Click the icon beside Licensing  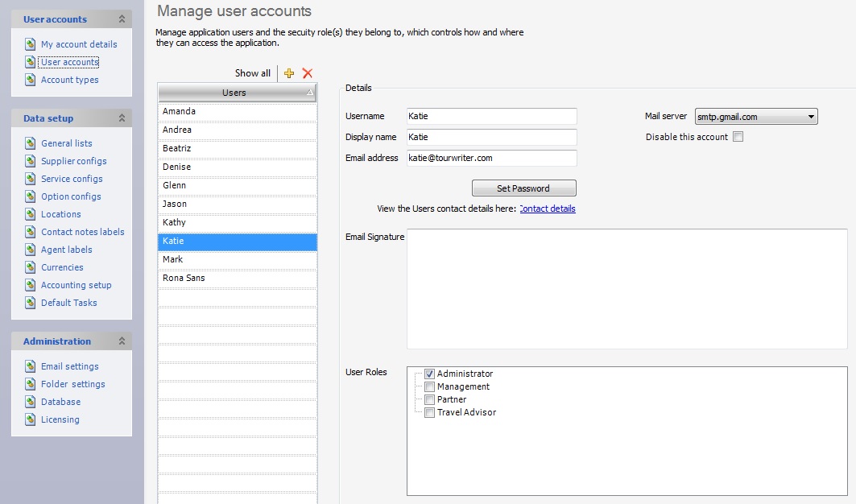pyautogui.click(x=31, y=419)
